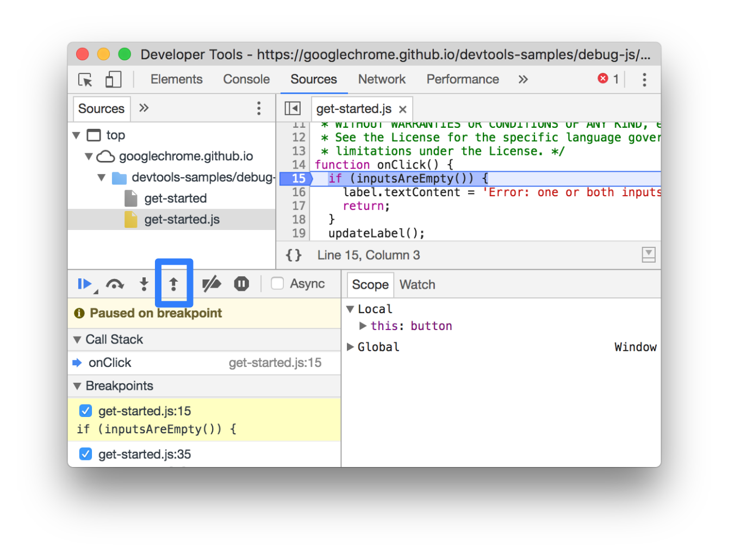Uncheck the get-started.js:15 breakpoint

pos(86,410)
